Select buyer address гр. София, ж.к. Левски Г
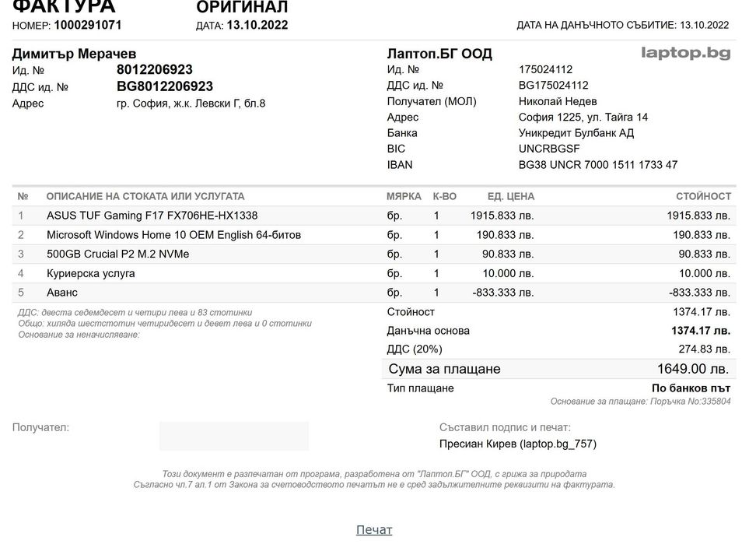This screenshot has width=756, height=544. pos(191,104)
